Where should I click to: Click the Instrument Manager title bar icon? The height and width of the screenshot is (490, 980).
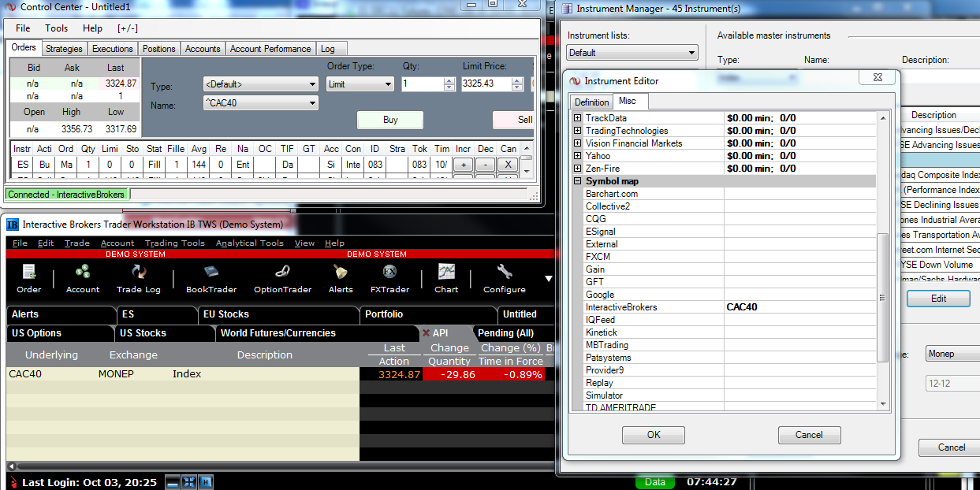568,9
